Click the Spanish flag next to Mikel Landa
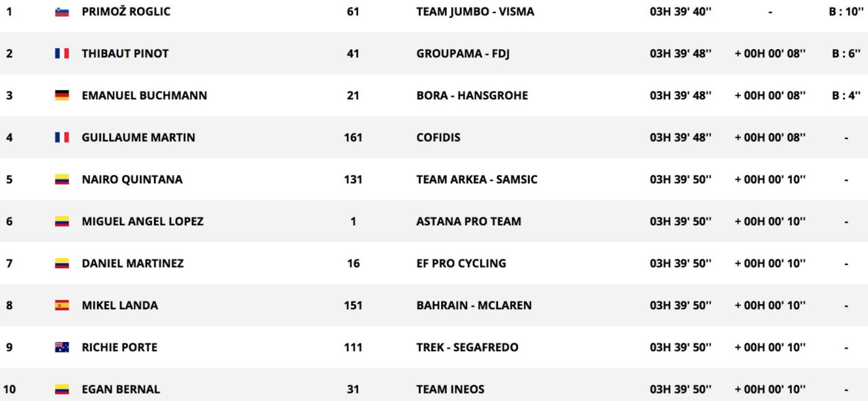The height and width of the screenshot is (401, 868). [x=61, y=305]
